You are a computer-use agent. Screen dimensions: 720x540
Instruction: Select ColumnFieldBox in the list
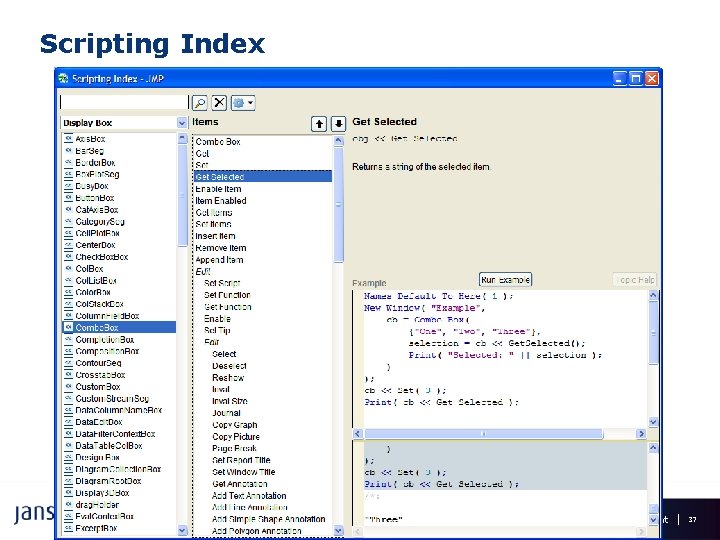107,316
